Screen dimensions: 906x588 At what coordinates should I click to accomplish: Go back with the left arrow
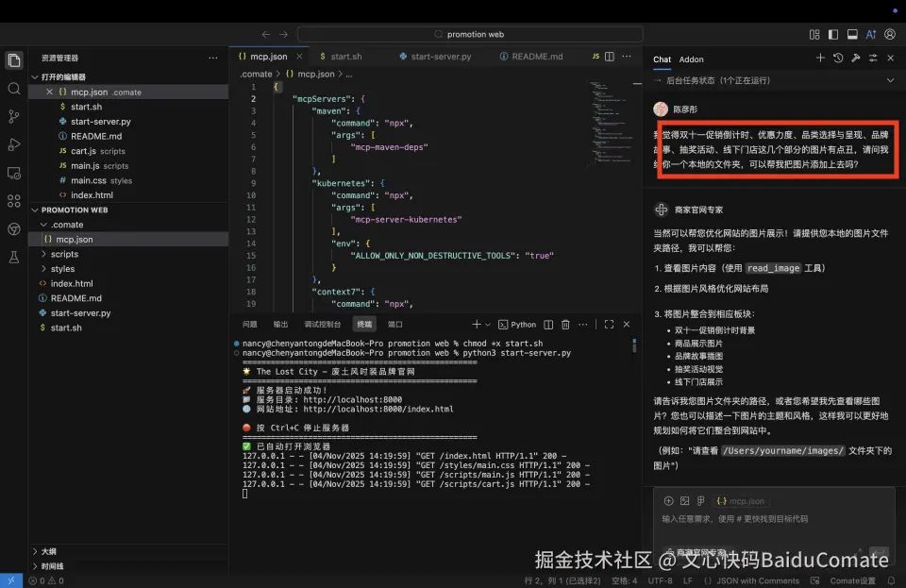pyautogui.click(x=265, y=35)
